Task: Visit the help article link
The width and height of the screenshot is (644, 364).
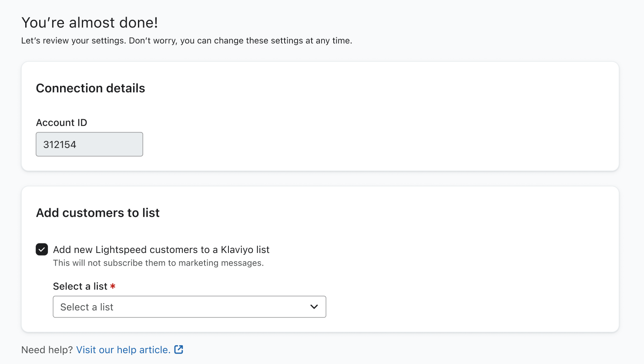Action: 123,350
